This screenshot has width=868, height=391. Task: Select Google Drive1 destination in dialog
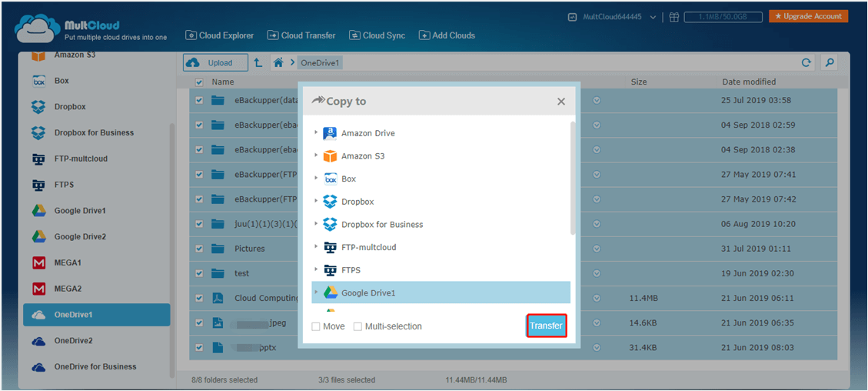(x=441, y=292)
